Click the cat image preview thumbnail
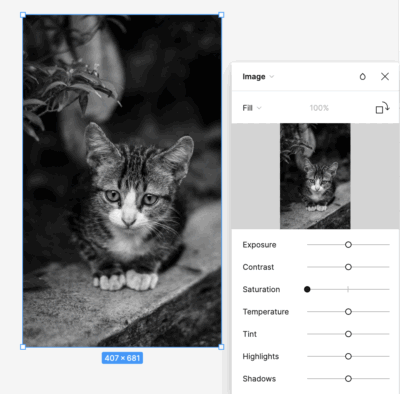Viewport: 400px width, 394px height. coord(315,176)
